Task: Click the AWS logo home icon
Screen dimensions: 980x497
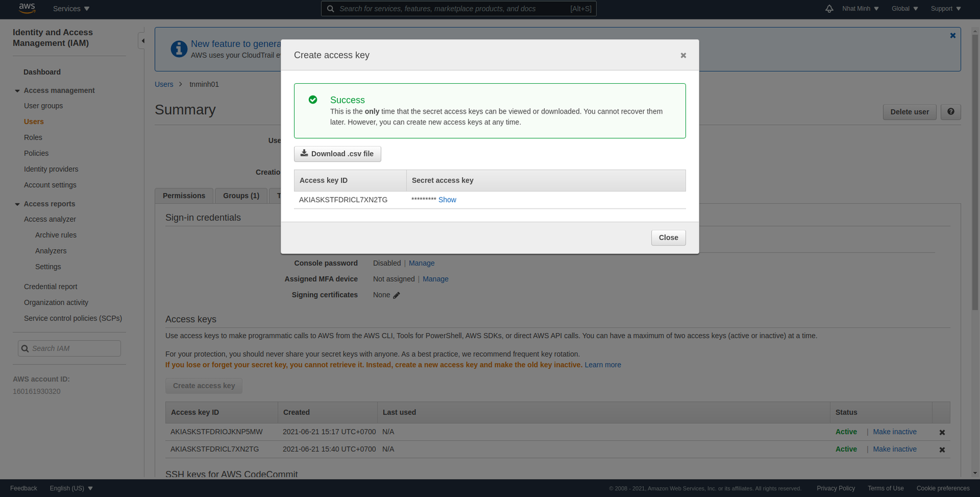Action: [27, 8]
